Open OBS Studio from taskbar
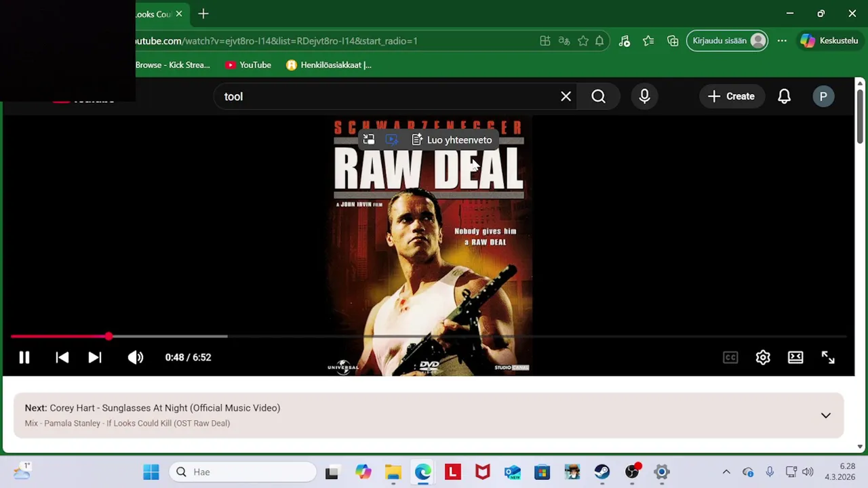 pos(632,472)
